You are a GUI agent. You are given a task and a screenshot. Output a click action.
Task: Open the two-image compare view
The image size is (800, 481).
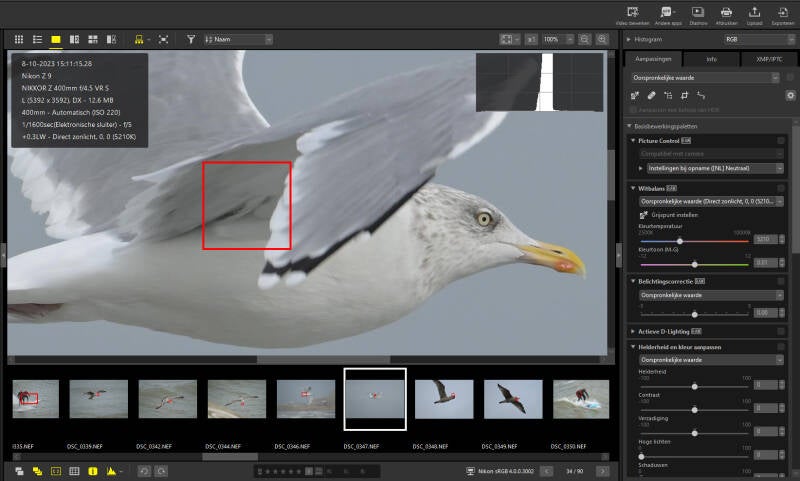coord(74,39)
